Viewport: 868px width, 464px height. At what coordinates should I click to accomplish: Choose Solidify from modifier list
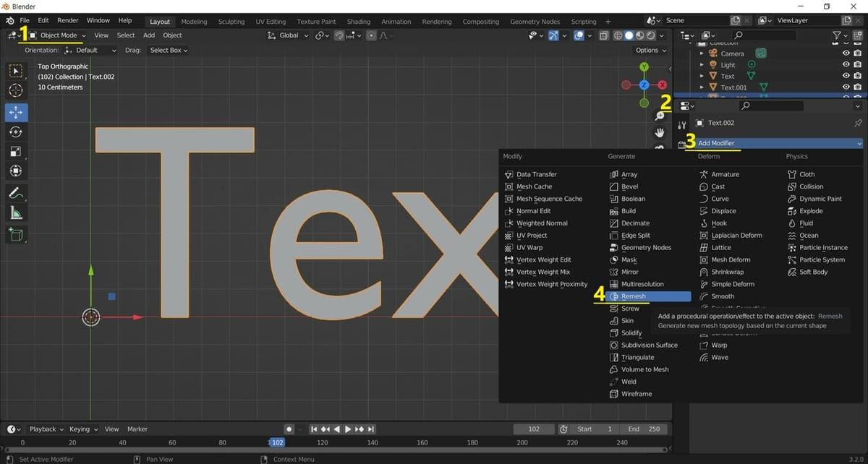[x=631, y=333]
